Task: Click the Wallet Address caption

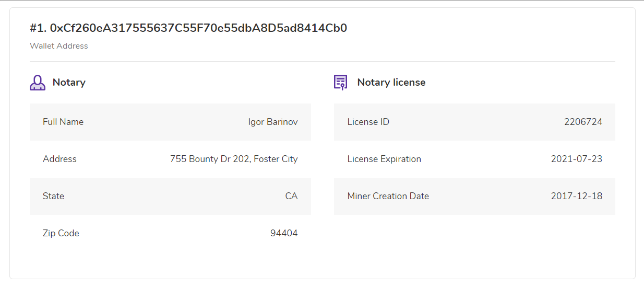Action: 59,46
